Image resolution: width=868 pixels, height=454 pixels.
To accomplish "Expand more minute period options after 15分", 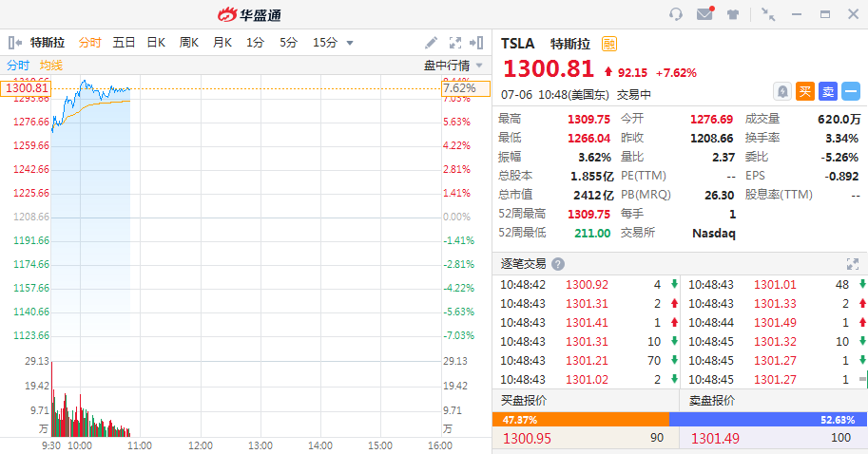I will [x=350, y=43].
